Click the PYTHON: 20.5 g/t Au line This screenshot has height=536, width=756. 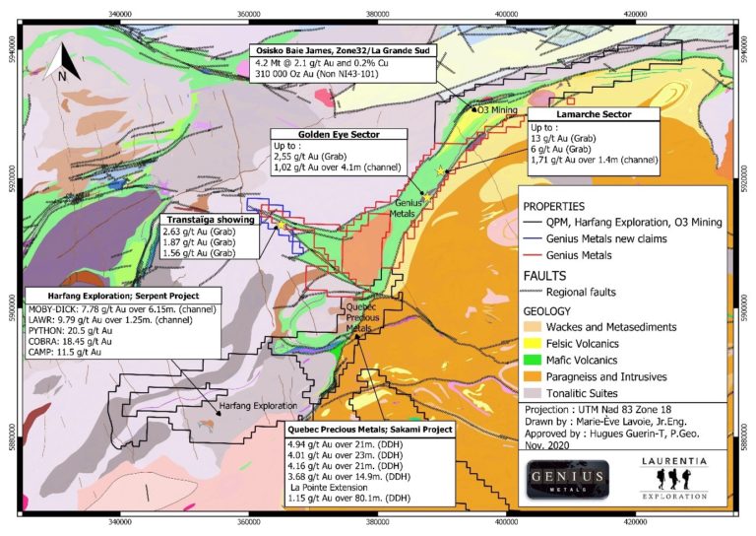70,331
